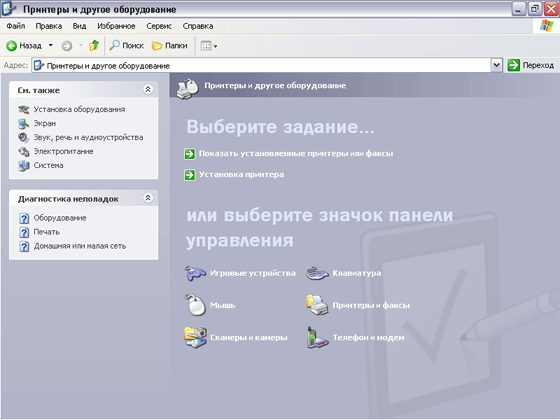Click the arrow icon beside Показать установленные принтеры
The image size is (560, 420).
(x=190, y=154)
